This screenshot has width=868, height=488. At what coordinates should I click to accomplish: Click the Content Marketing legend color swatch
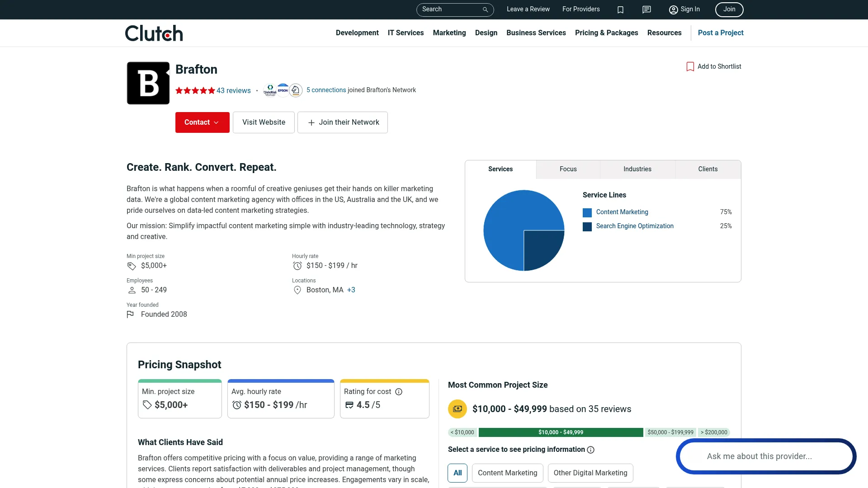[x=587, y=212]
